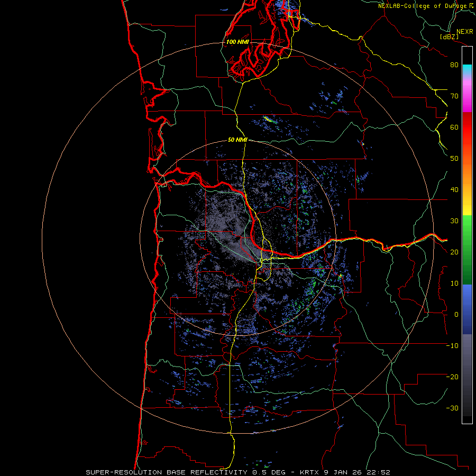Click the red segment of the color bar
Screen dimensions: 476x476
tap(467, 127)
